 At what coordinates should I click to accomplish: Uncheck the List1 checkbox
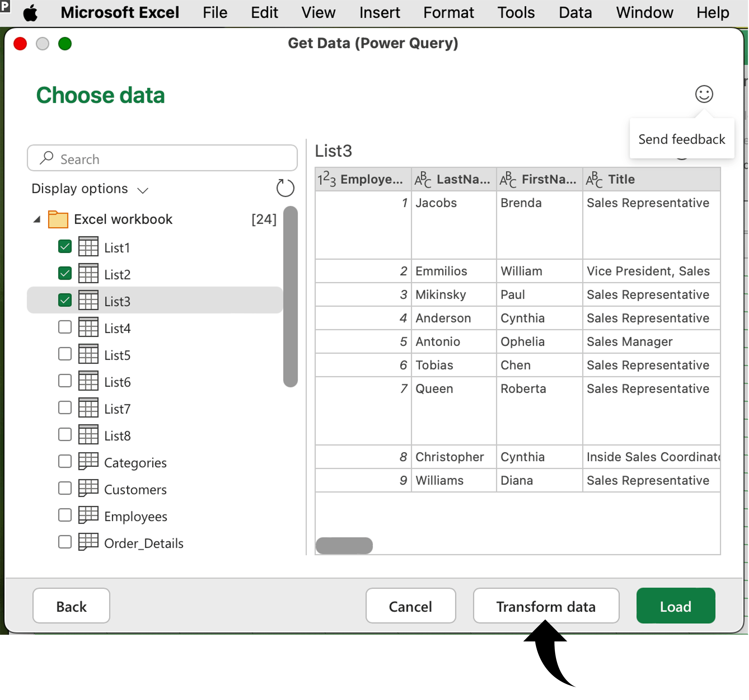point(65,247)
